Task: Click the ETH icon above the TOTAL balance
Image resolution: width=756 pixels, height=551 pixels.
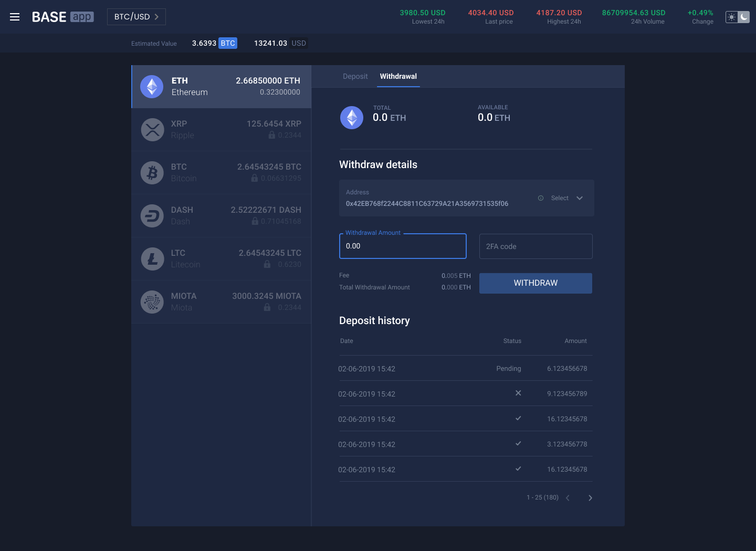Action: coord(352,117)
